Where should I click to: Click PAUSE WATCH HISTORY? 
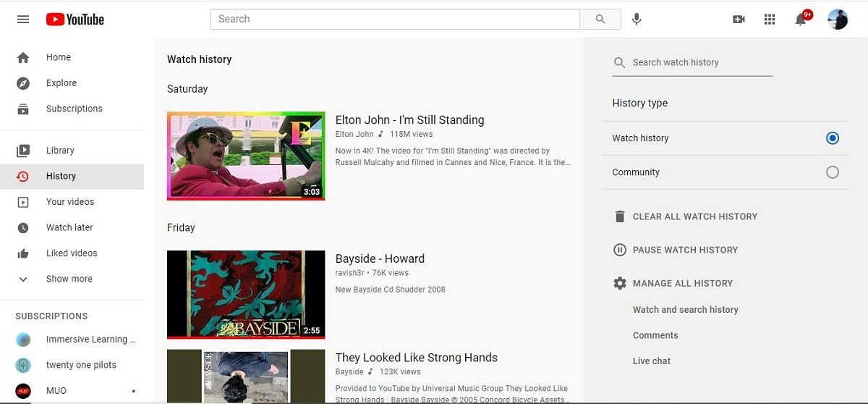tap(685, 250)
